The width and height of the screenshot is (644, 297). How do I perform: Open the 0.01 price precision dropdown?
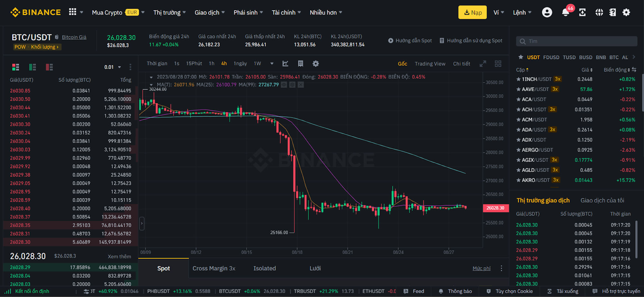click(113, 67)
